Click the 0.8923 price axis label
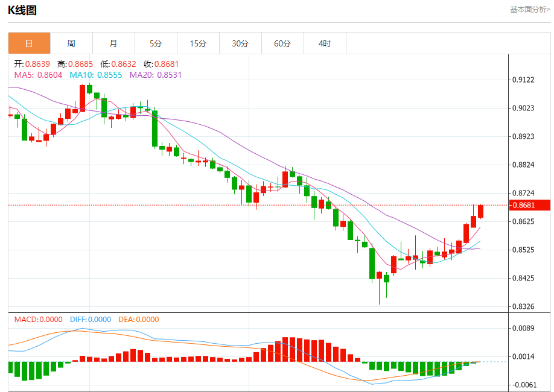The image size is (554, 392). point(523,136)
